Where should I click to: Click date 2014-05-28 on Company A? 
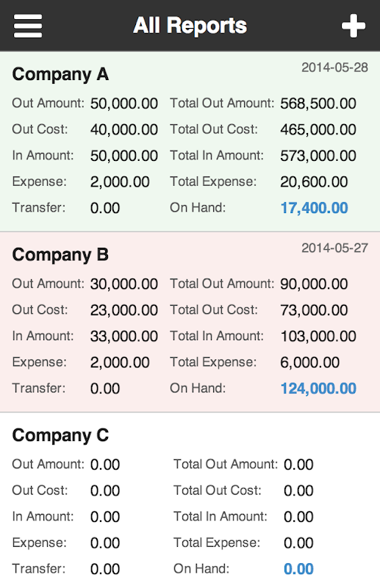pyautogui.click(x=334, y=68)
